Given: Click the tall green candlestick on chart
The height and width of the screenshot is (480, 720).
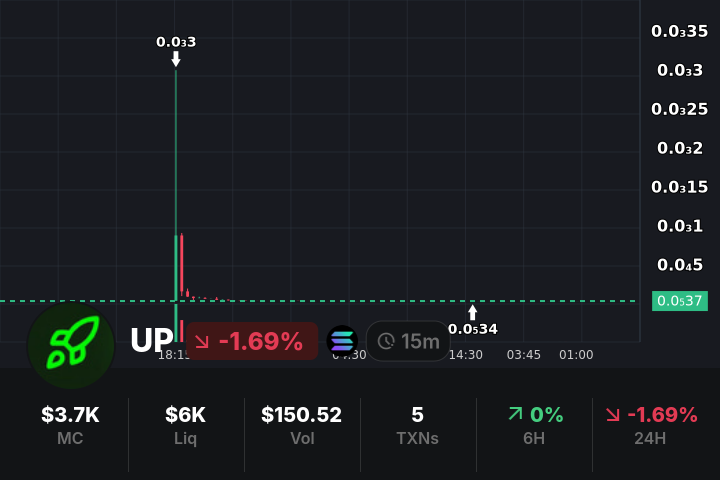Looking at the screenshot, I should 176,180.
